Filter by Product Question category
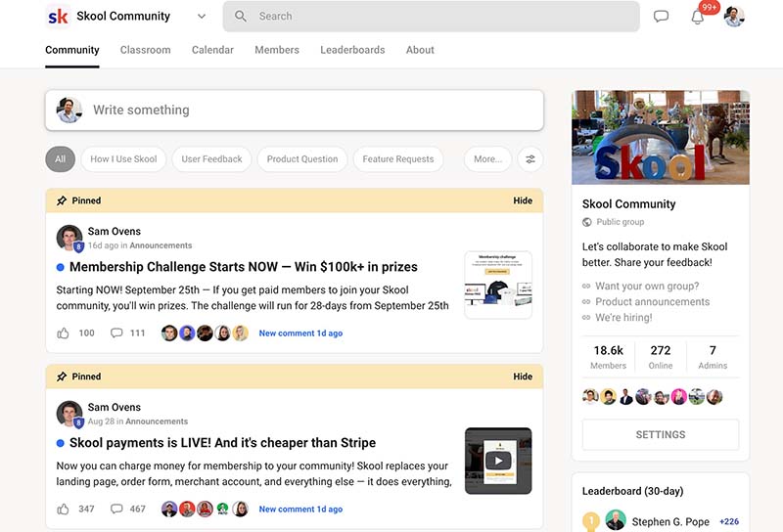 [302, 159]
